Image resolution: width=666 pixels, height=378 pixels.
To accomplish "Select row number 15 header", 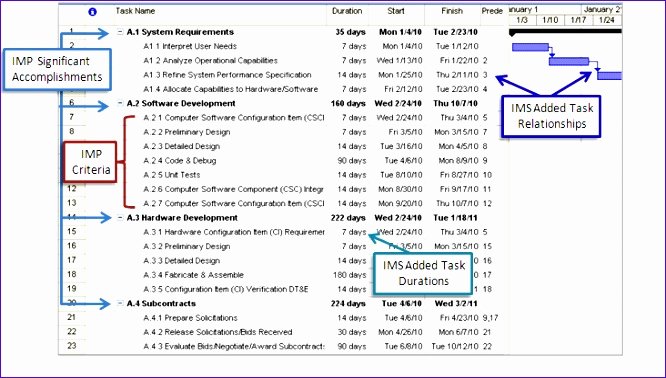I will pyautogui.click(x=72, y=231).
